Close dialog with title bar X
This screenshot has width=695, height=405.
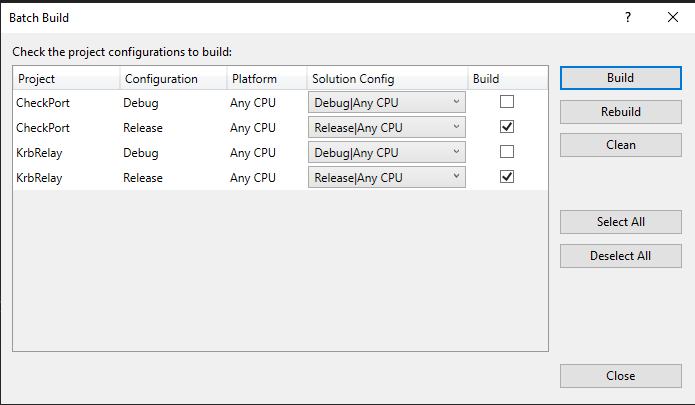672,18
